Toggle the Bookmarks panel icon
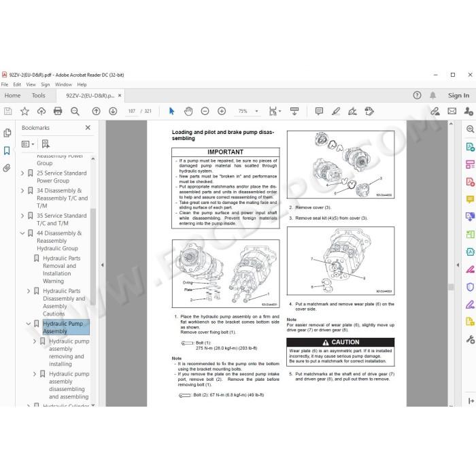The height and width of the screenshot is (476, 476). [7, 150]
